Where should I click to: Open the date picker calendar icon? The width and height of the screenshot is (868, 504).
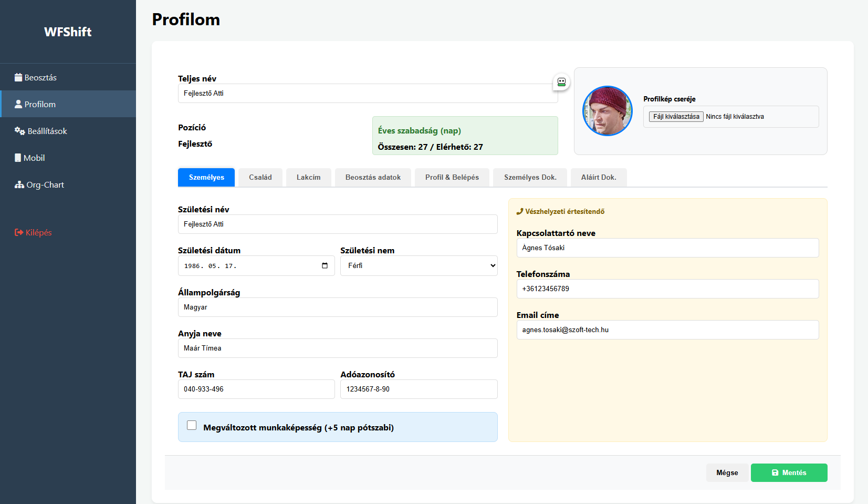coord(325,265)
